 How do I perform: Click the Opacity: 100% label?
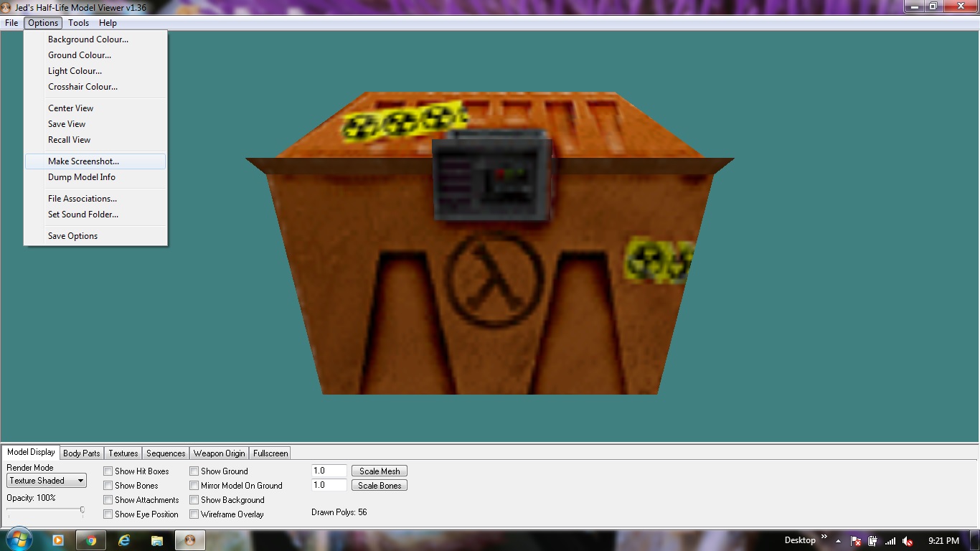[31, 498]
